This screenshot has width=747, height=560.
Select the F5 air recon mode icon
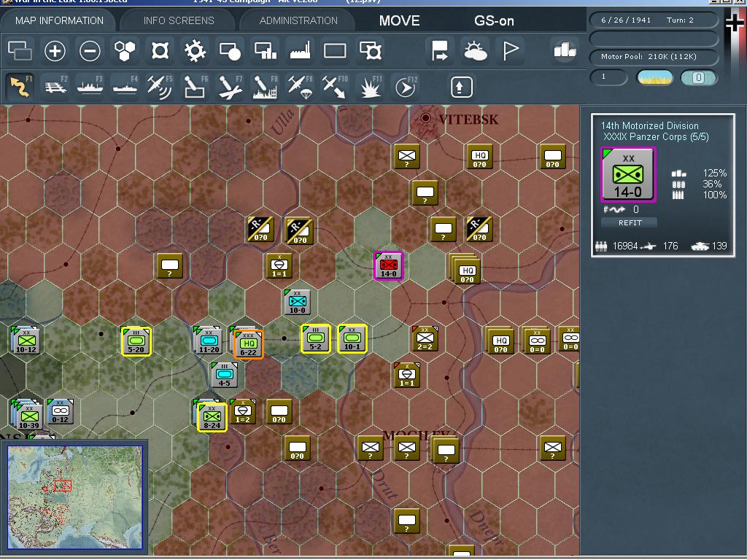(x=160, y=87)
